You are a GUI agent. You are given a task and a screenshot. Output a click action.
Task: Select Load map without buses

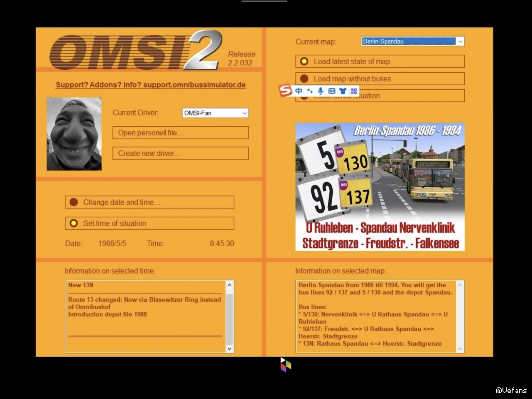[x=380, y=79]
